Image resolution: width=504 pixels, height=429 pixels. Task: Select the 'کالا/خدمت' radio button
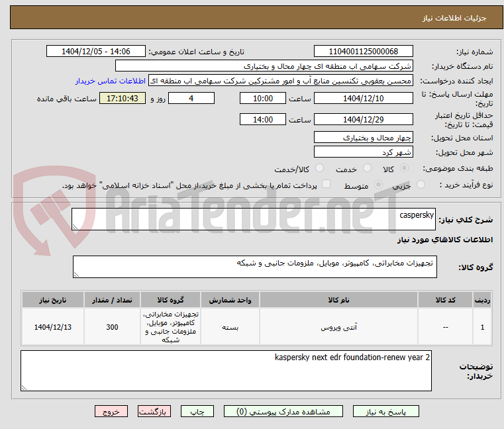pyautogui.click(x=319, y=168)
